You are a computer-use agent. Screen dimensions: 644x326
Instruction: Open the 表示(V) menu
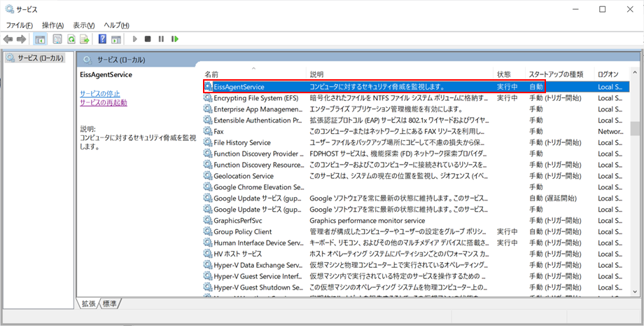coord(84,25)
